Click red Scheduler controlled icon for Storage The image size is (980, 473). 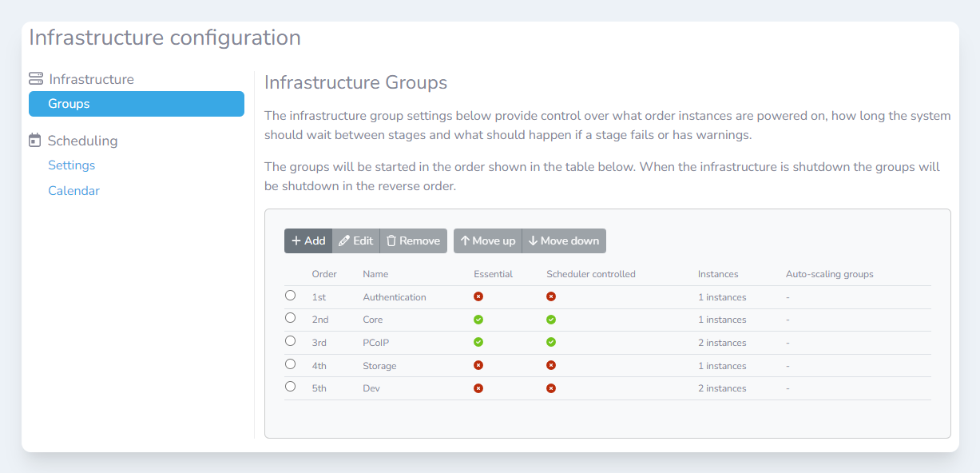click(551, 365)
